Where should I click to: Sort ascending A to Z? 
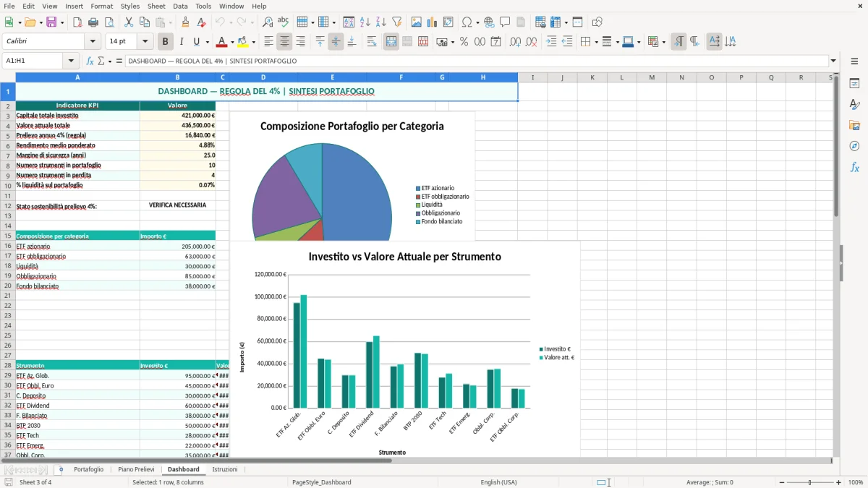[365, 22]
